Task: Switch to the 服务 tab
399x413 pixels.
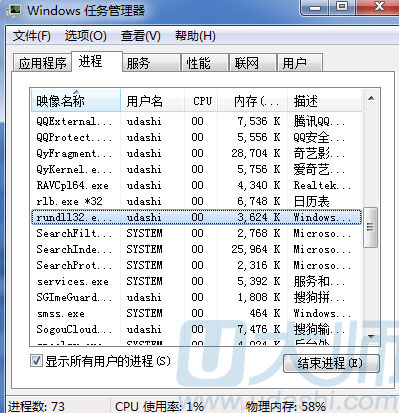Action: [x=152, y=63]
